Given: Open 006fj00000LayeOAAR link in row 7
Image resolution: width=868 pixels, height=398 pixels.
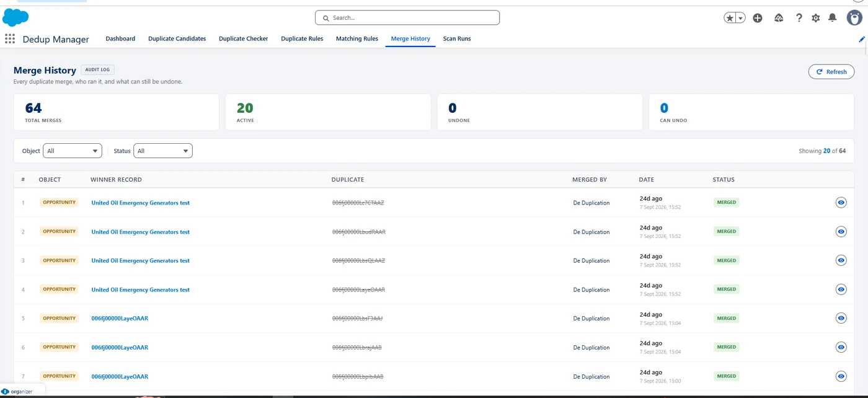Looking at the screenshot, I should click(x=120, y=377).
